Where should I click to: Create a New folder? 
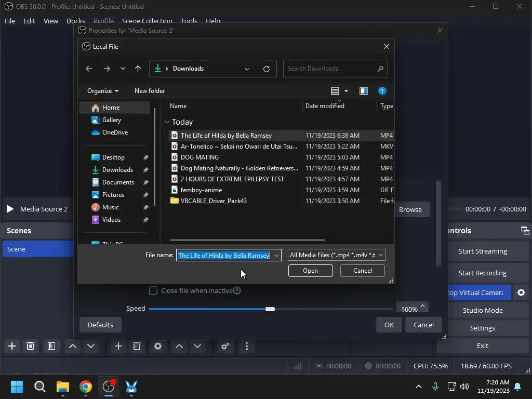[x=150, y=91]
